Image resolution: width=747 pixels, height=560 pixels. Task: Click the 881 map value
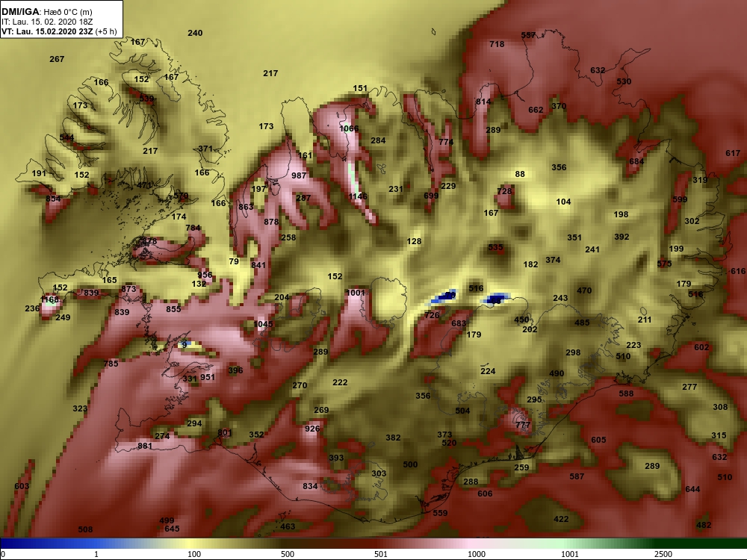(144, 447)
